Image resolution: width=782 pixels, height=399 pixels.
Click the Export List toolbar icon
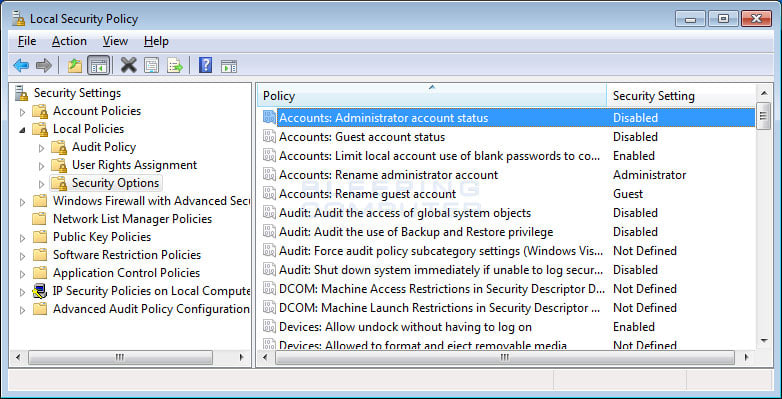(175, 65)
